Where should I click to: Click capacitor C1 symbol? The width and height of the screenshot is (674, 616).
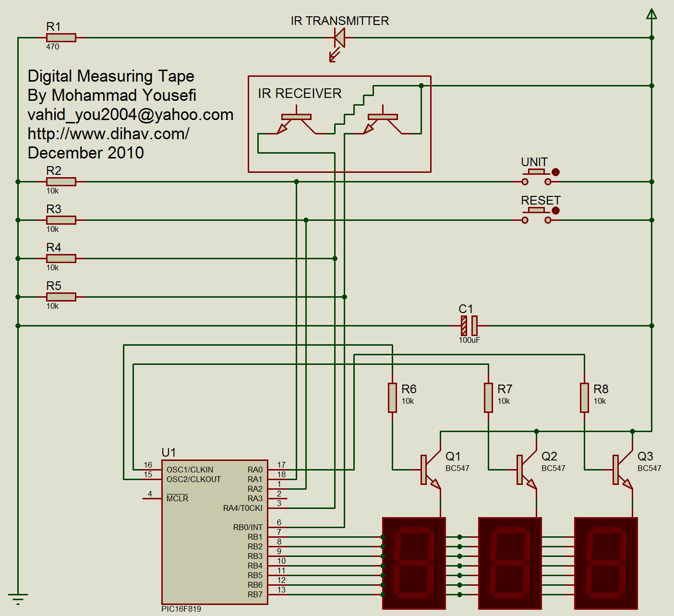tap(469, 326)
